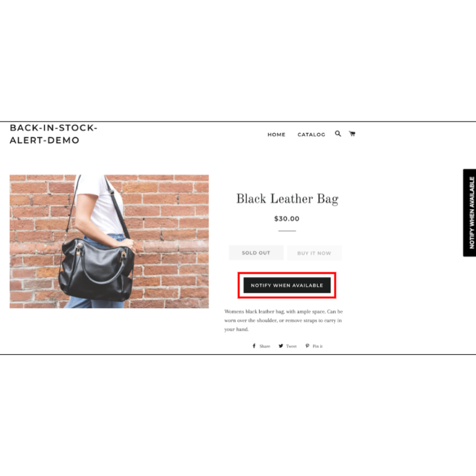The image size is (476, 476).
Task: Click the SOLD OUT button
Action: coord(256,253)
